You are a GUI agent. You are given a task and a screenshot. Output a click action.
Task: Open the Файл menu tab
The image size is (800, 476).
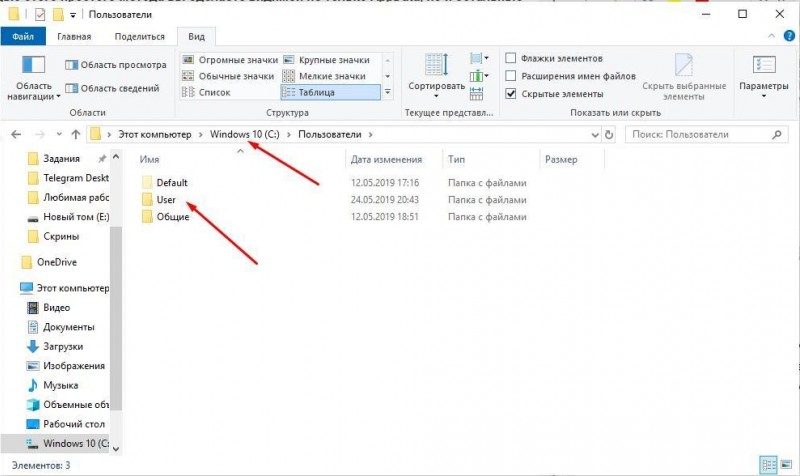coord(23,36)
